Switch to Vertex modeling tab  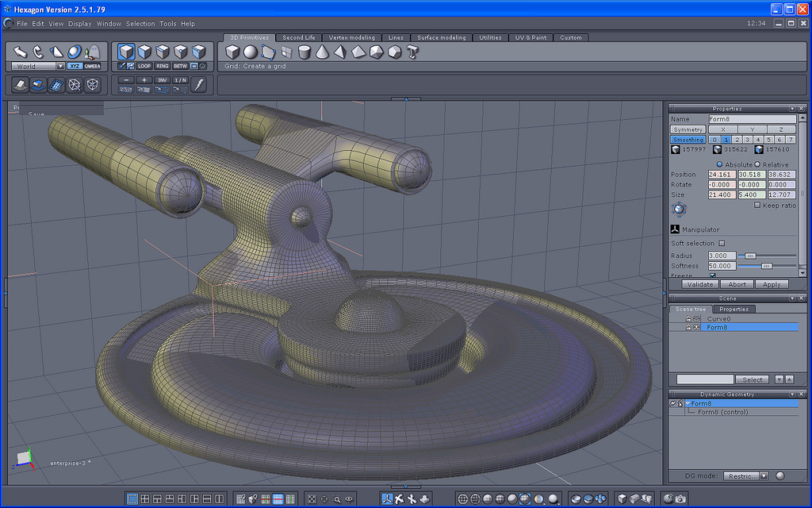pyautogui.click(x=351, y=37)
